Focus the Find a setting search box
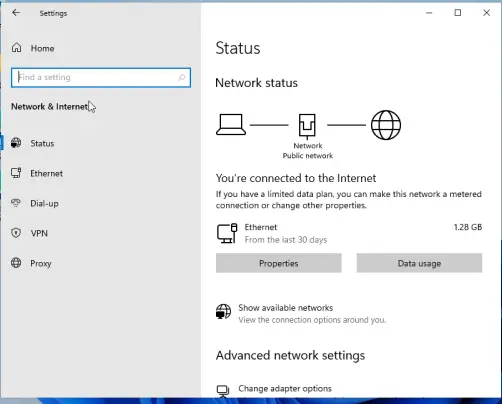 [101, 78]
